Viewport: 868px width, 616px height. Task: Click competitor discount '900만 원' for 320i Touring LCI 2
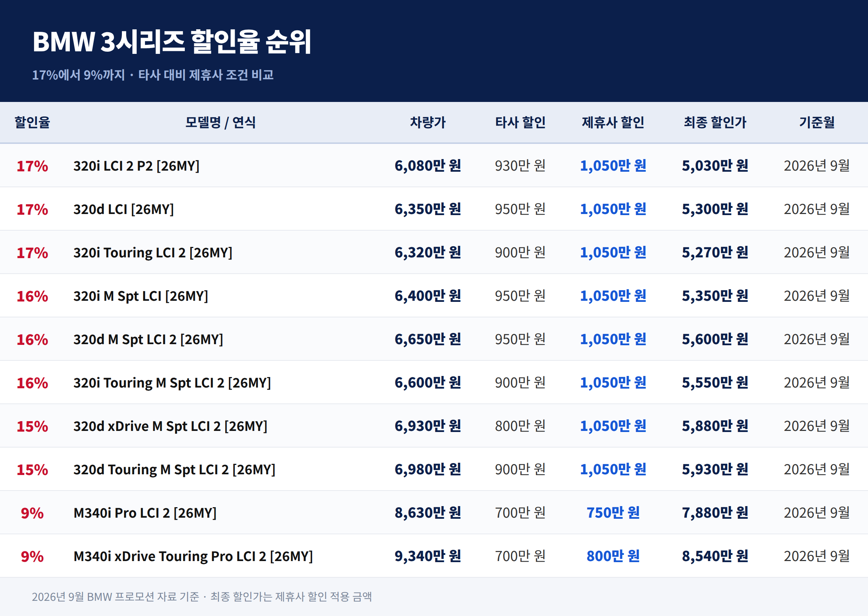pyautogui.click(x=520, y=253)
